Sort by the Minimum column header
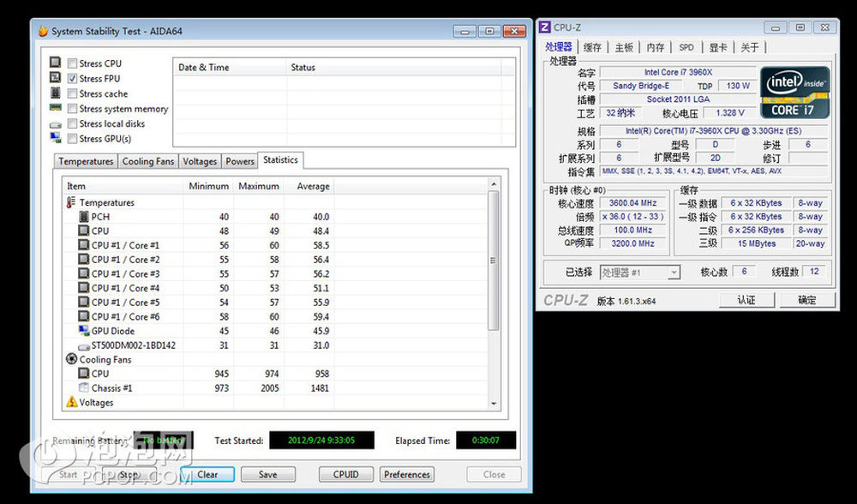The height and width of the screenshot is (504, 857). tap(207, 186)
